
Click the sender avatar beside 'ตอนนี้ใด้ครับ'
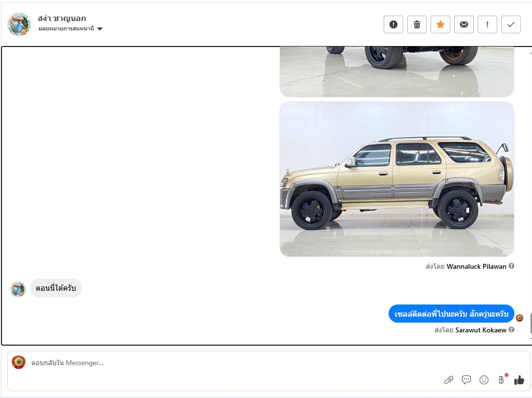tap(18, 289)
